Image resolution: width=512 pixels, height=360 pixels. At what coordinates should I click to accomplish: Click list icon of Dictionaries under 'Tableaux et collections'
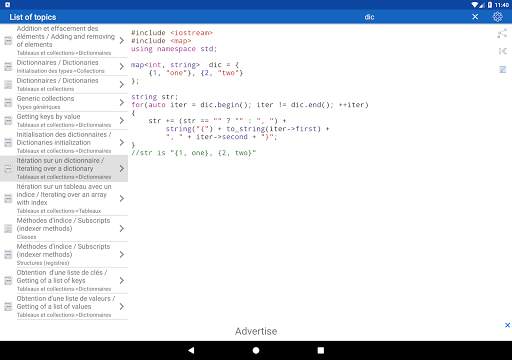tap(8, 85)
